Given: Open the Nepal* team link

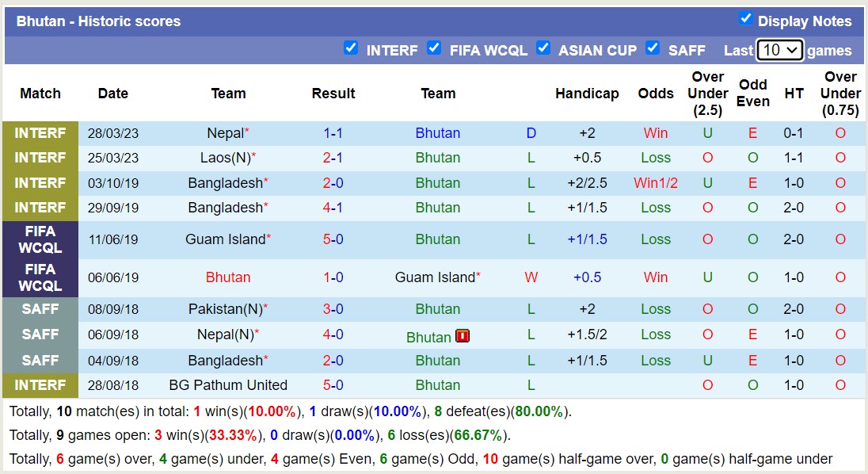Looking at the screenshot, I should 227,132.
